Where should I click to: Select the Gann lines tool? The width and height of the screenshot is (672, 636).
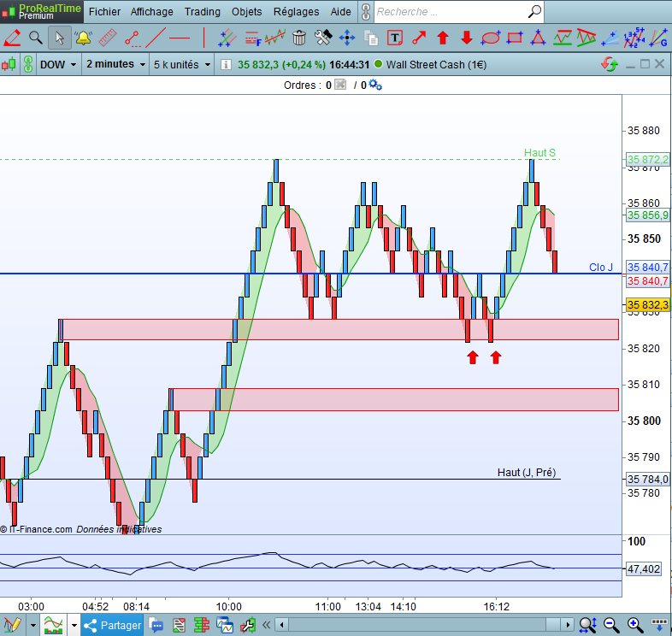658,38
